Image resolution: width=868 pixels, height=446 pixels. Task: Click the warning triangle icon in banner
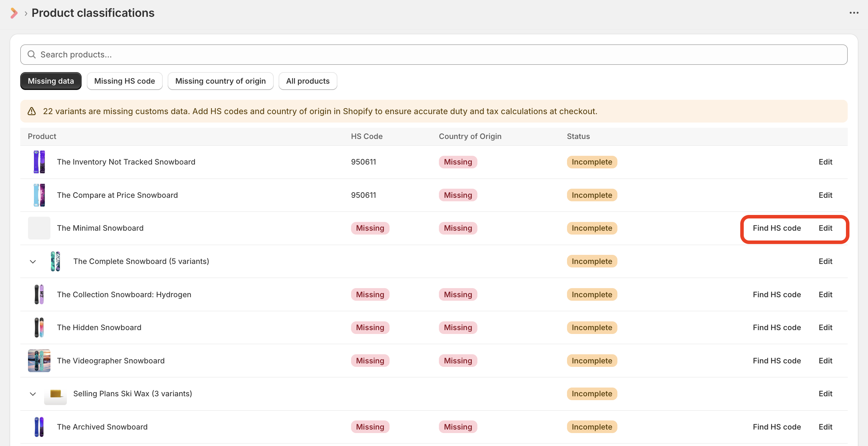32,111
